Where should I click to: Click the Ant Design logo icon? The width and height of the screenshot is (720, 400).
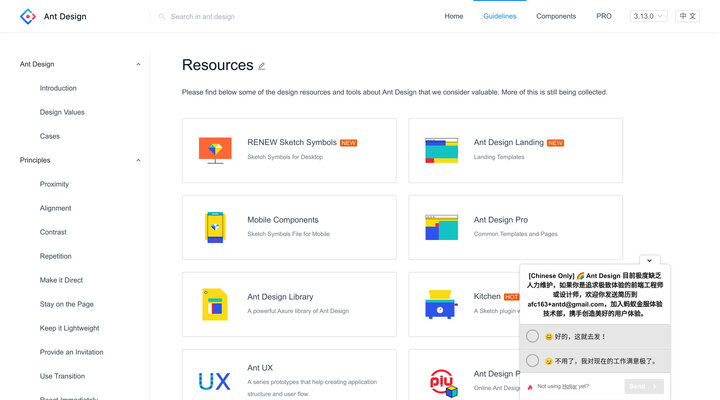coord(28,16)
